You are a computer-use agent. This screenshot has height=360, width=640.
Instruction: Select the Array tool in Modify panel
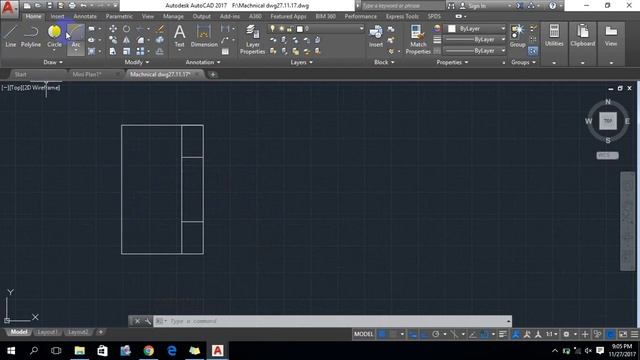(140, 51)
